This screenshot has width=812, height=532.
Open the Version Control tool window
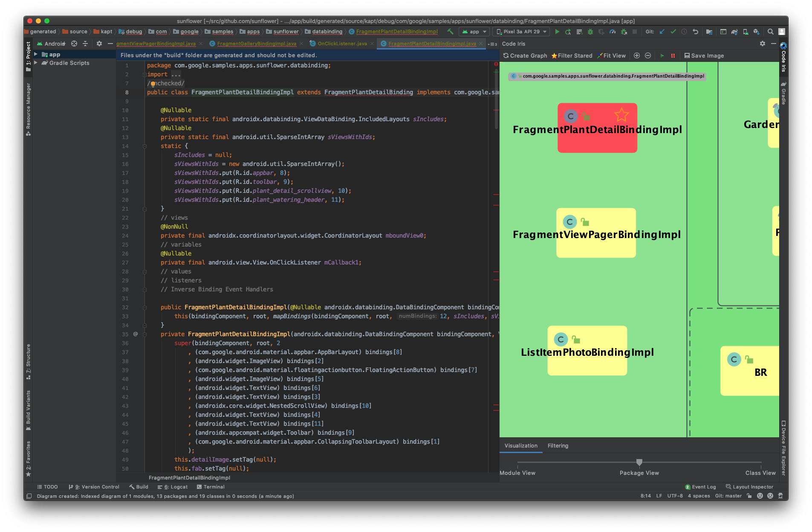[94, 487]
